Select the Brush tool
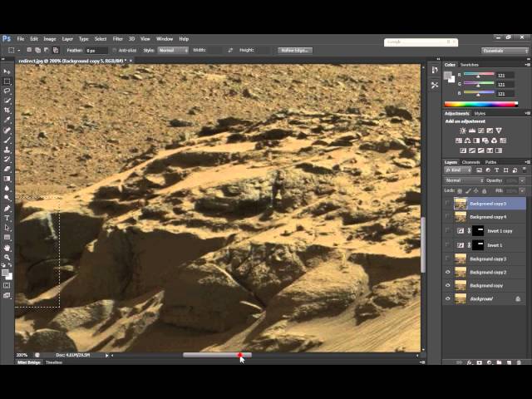The image size is (532, 399). coord(7,140)
